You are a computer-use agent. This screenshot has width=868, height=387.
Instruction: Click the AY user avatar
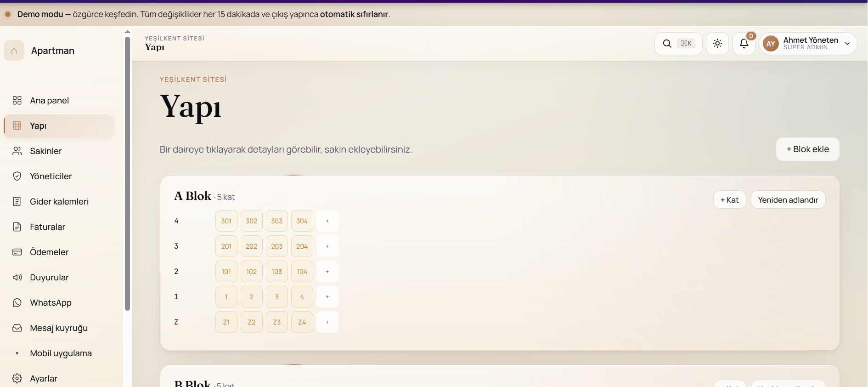pyautogui.click(x=771, y=44)
